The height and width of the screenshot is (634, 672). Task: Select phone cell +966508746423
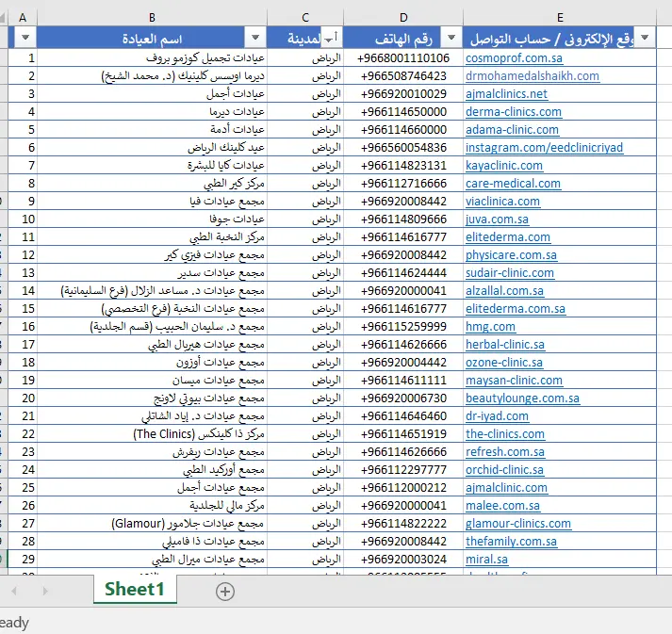coord(403,76)
